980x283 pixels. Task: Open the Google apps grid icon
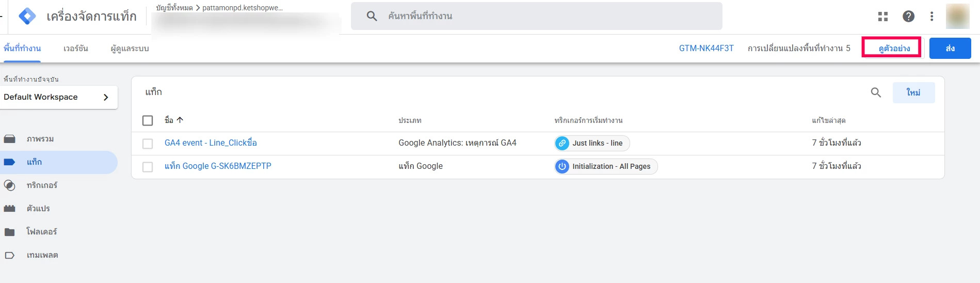tap(883, 17)
